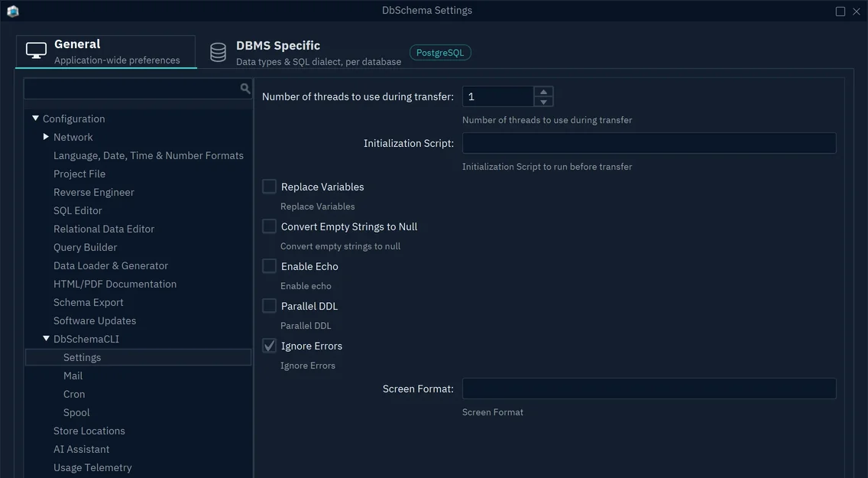This screenshot has height=478, width=868.
Task: Click the General monitor icon
Action: coord(37,51)
